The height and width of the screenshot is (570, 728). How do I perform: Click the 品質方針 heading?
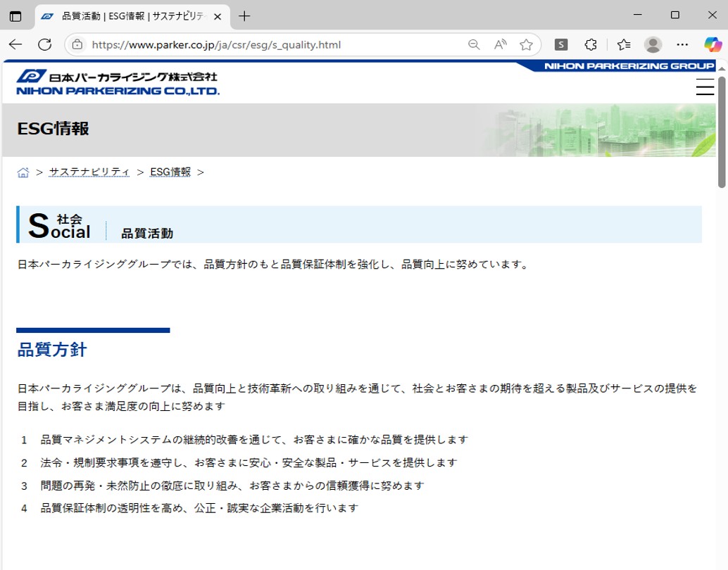click(52, 350)
